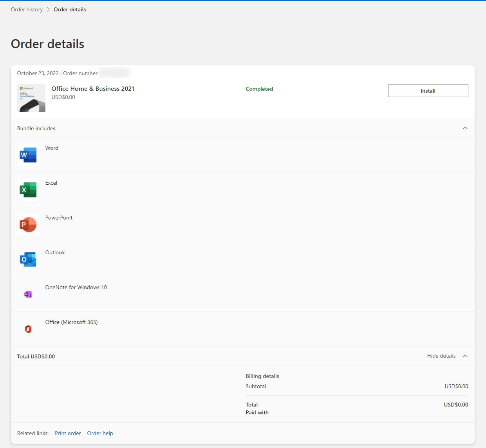
Task: Click the Subtotal amount USD$0.00
Action: coord(456,386)
